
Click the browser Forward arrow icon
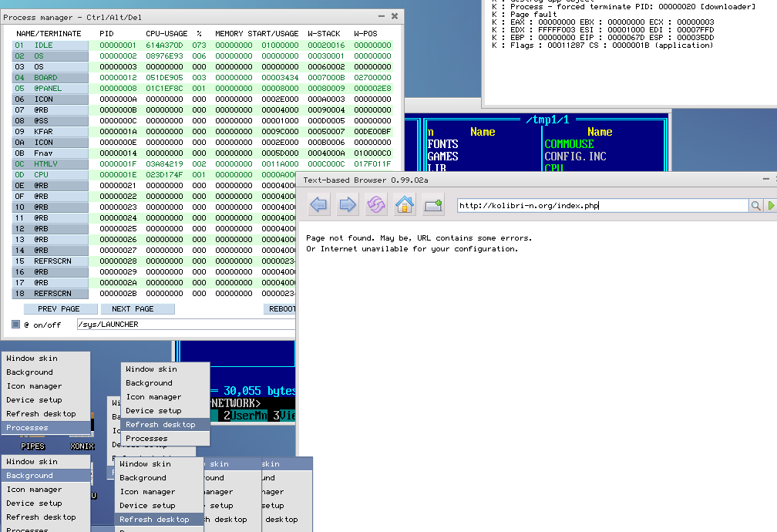pyautogui.click(x=348, y=205)
